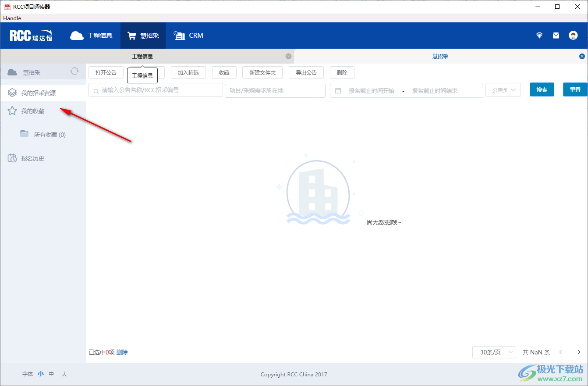Select the 我的招采资源 layers icon
588x386 pixels.
(x=12, y=92)
